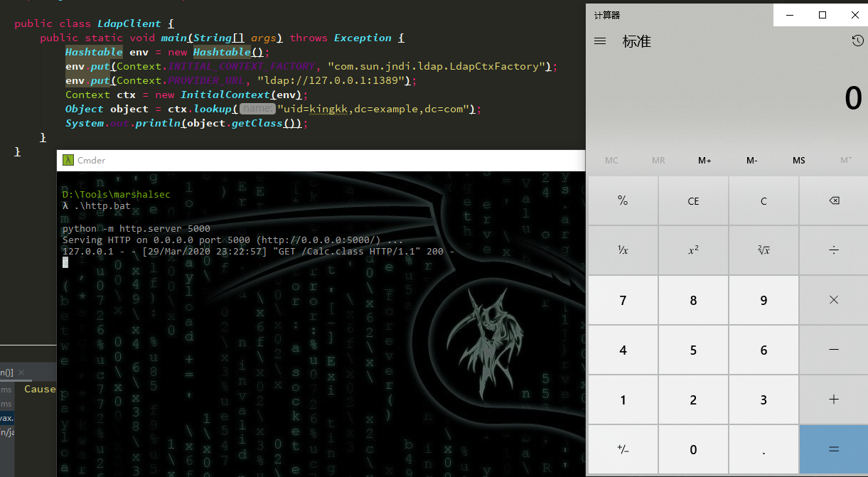
Task: Click the backspace key in Calculator
Action: click(x=834, y=201)
